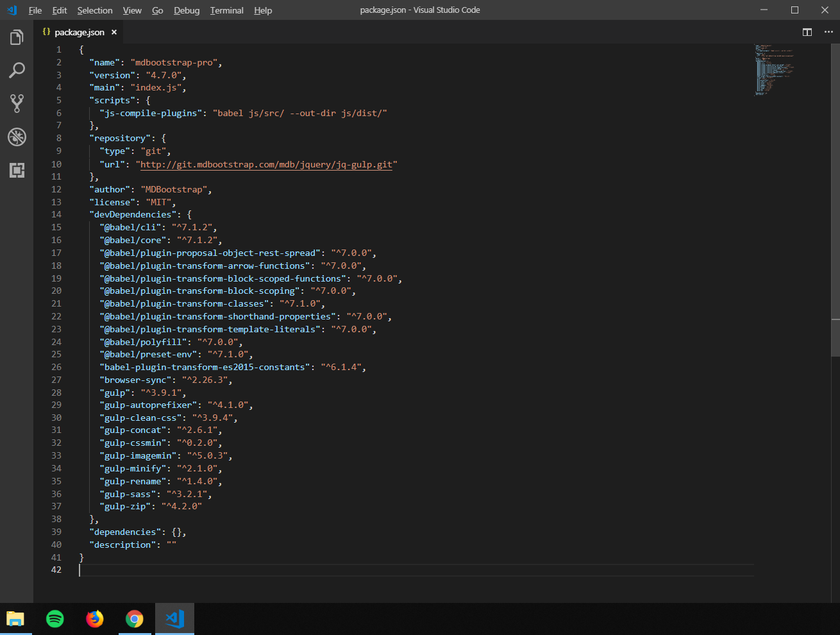
Task: Show the Source Control view
Action: [17, 103]
